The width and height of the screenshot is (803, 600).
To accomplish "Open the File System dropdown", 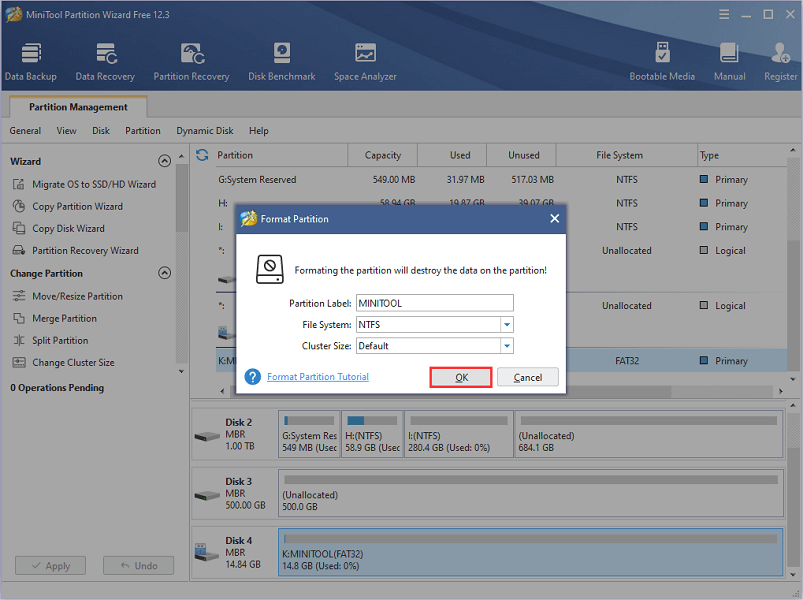I will [x=506, y=325].
